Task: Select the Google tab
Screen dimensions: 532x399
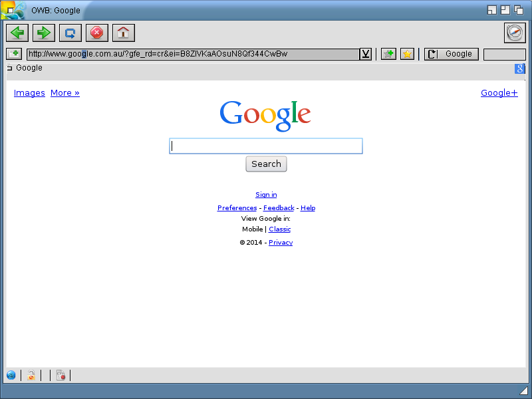Action: coord(29,68)
